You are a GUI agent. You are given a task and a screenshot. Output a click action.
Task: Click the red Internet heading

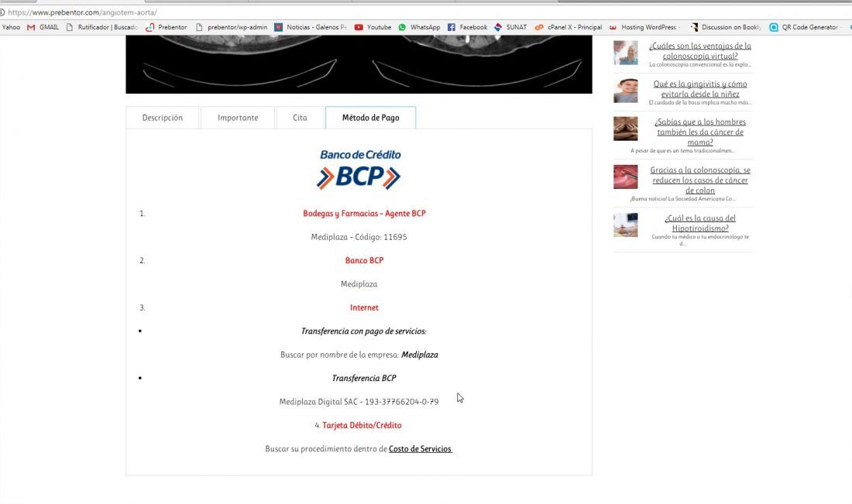click(x=364, y=307)
